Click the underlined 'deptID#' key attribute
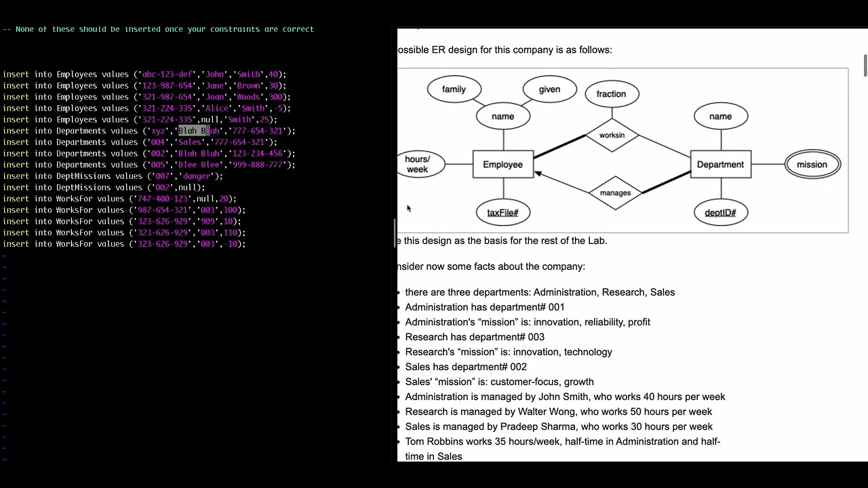868x488 pixels. click(720, 213)
